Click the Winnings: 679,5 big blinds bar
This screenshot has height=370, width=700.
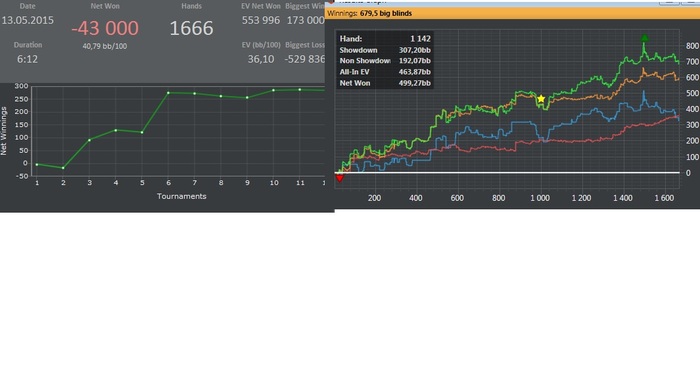[x=512, y=13]
